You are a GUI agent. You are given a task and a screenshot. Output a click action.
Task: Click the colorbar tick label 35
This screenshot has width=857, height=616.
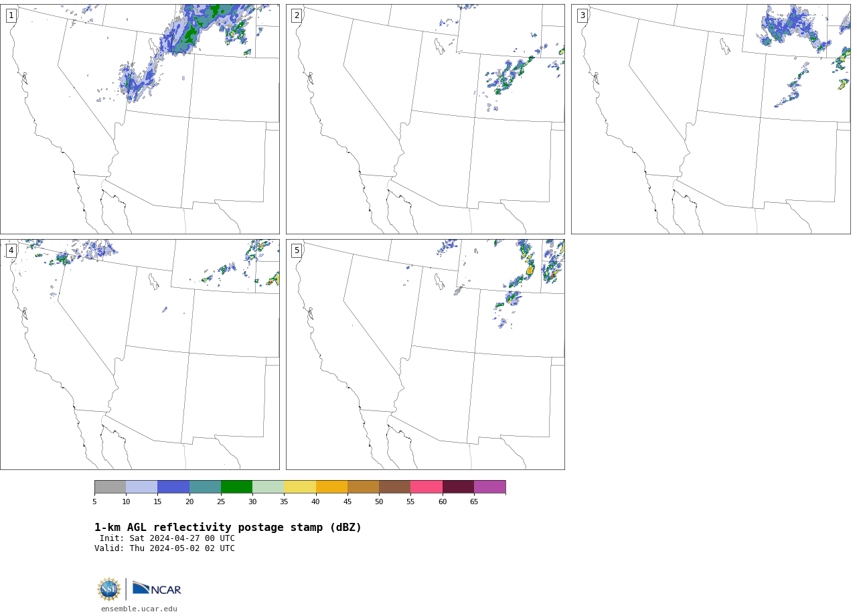point(284,502)
